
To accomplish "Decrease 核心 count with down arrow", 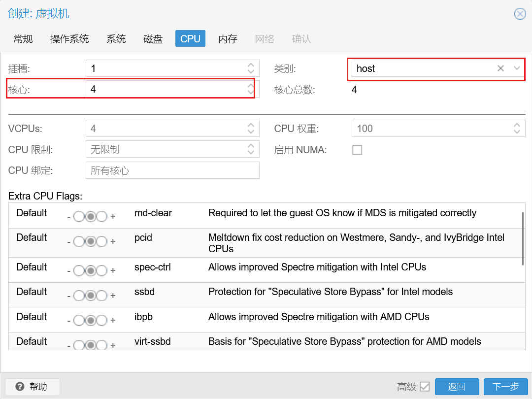I will (251, 93).
